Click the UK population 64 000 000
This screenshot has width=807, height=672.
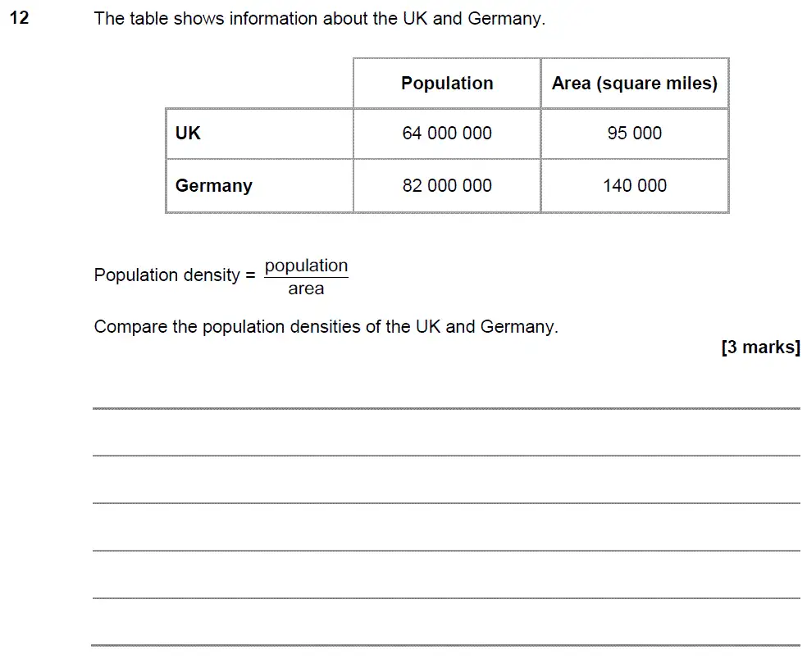(447, 133)
